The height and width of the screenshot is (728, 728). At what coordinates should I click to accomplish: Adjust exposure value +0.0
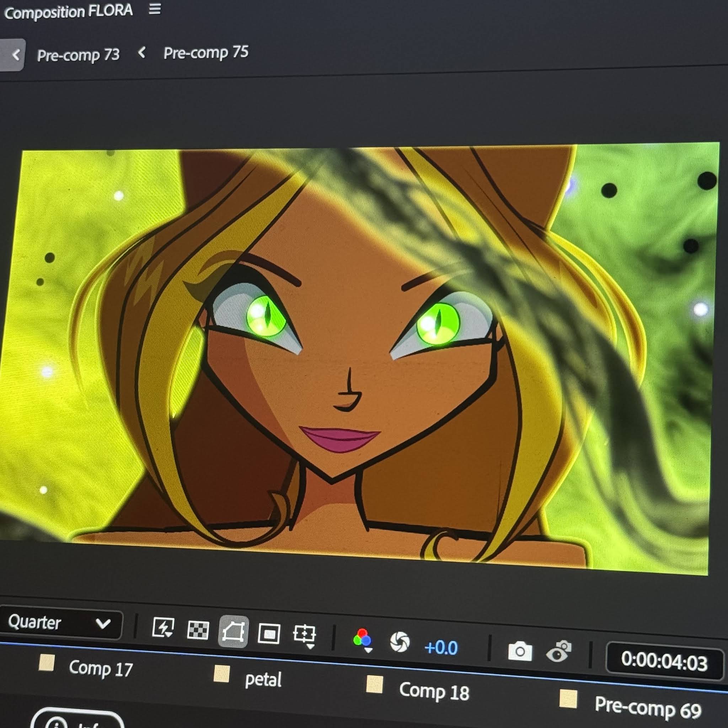[x=440, y=648]
